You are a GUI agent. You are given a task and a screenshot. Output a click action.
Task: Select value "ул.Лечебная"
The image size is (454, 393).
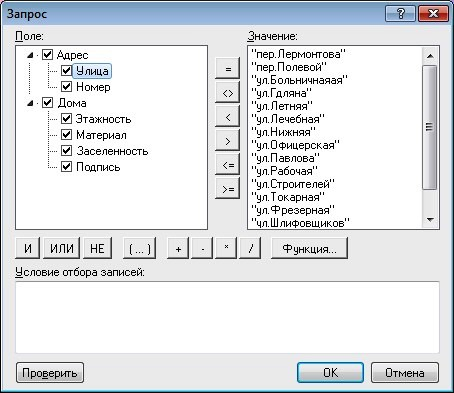pos(288,119)
